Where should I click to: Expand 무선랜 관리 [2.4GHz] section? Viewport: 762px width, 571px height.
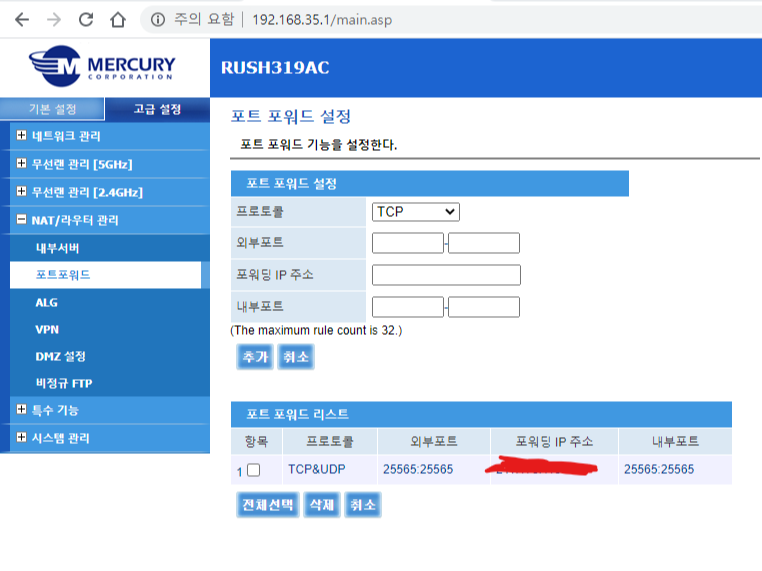point(21,191)
